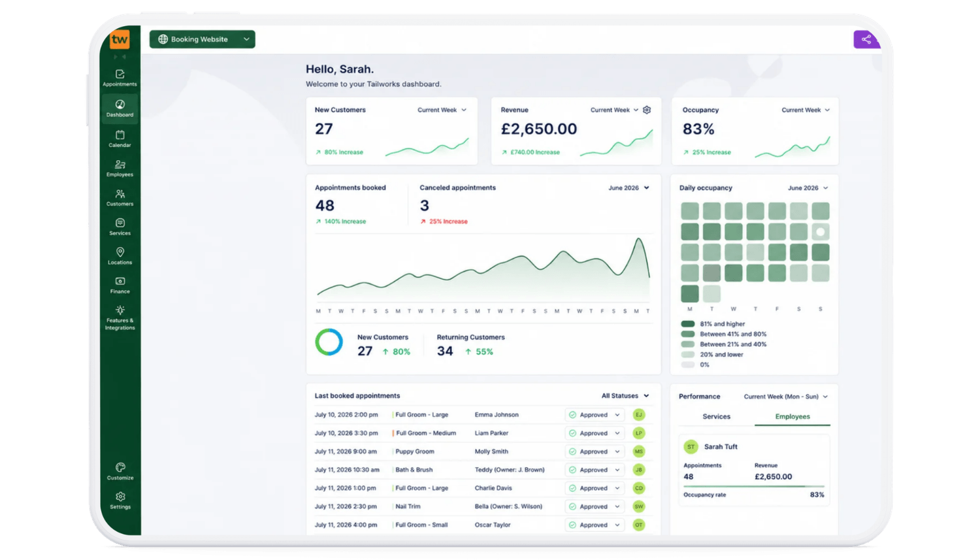Open June 2026 dropdown in appointments chart
This screenshot has width=980, height=560.
(629, 188)
